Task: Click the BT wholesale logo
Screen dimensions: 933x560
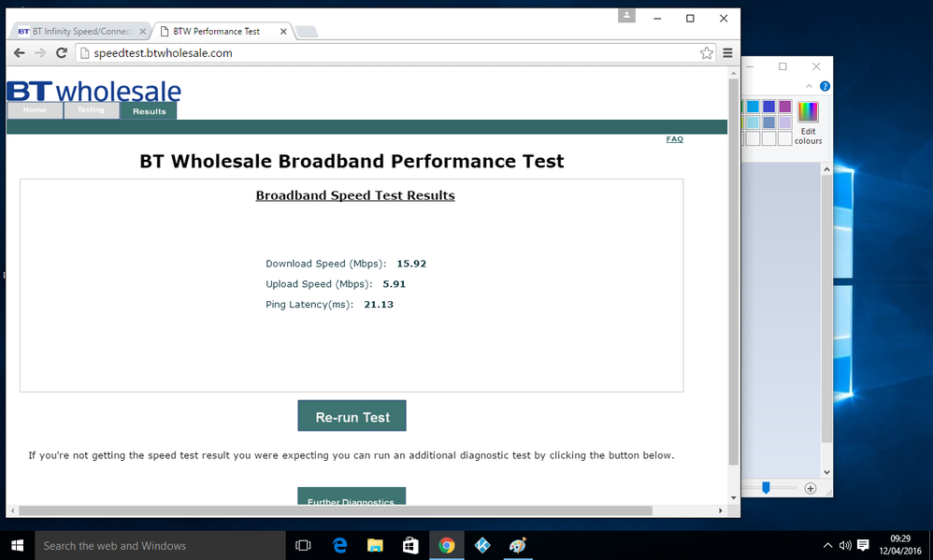Action: point(94,91)
